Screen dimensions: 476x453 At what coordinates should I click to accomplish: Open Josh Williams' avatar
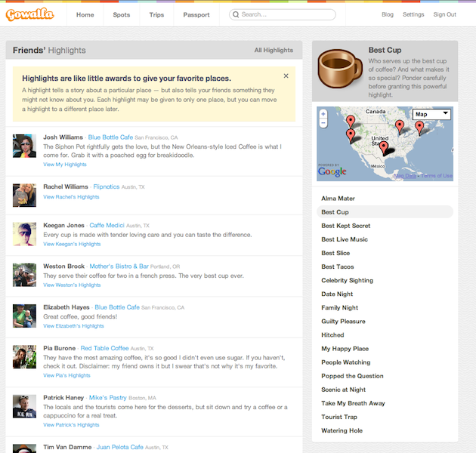point(24,146)
